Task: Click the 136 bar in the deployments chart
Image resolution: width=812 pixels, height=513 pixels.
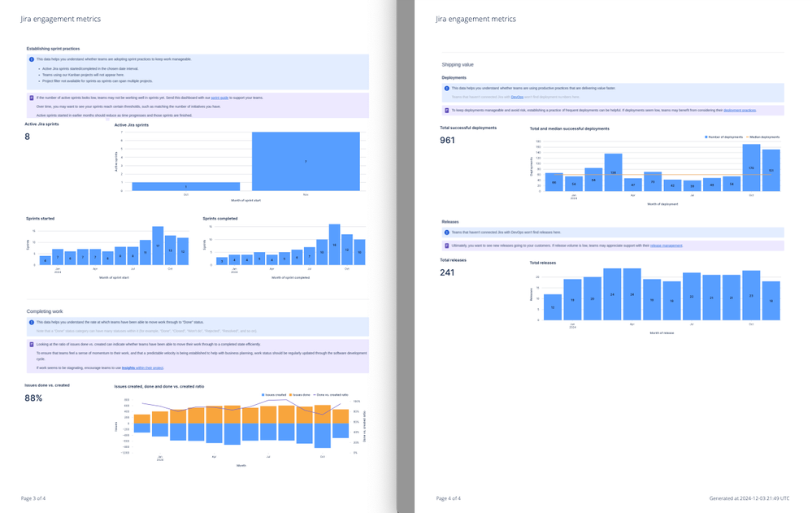Action: pyautogui.click(x=613, y=172)
